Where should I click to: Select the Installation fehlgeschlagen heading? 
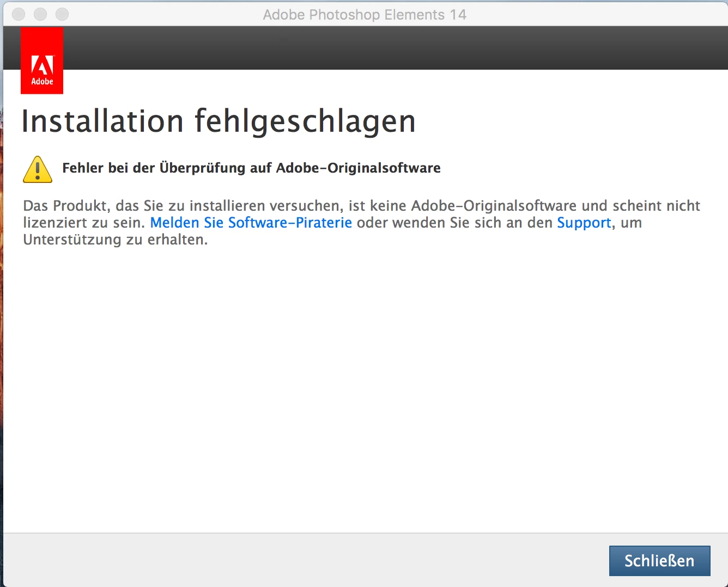pos(219,121)
